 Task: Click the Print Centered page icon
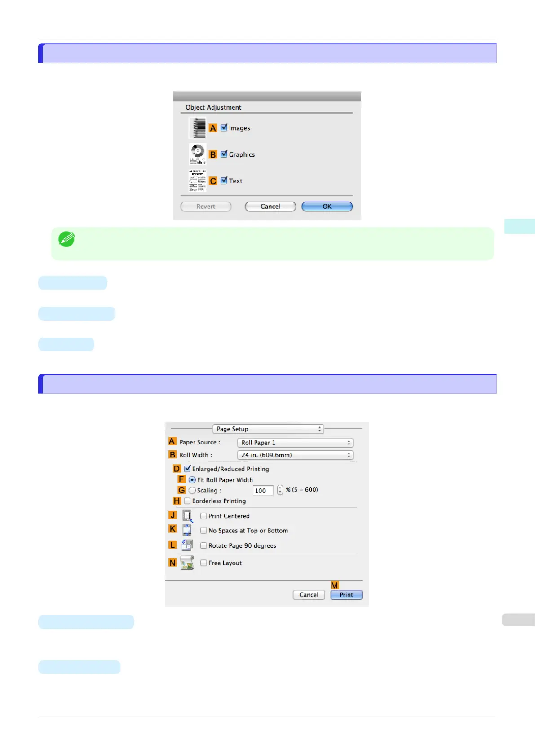[188, 516]
